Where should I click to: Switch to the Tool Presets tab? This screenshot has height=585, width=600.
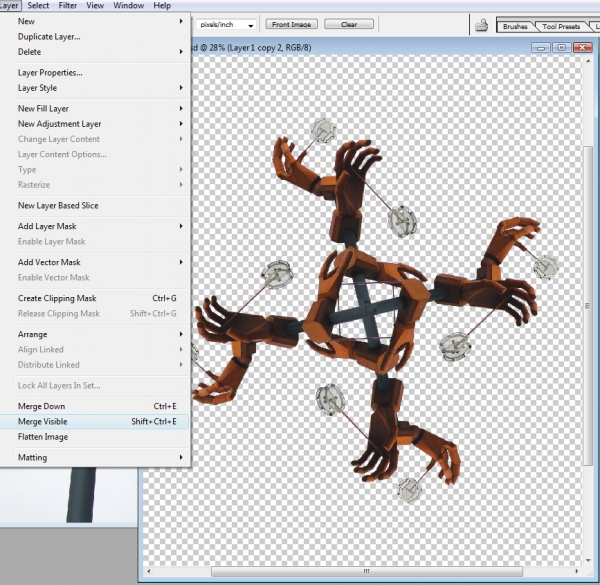pos(561,26)
